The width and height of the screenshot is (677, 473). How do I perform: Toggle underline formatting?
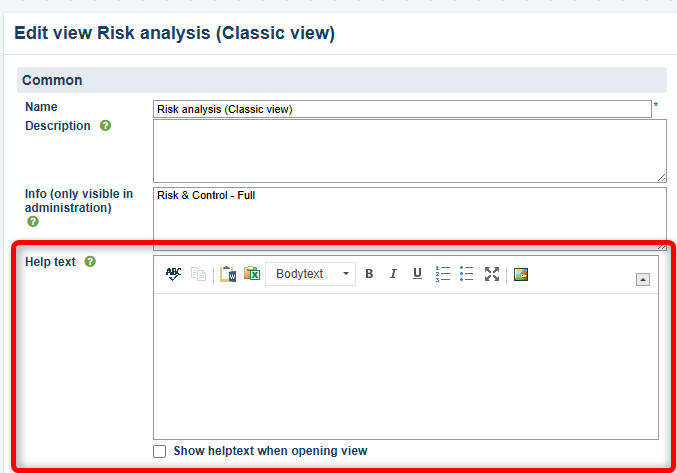pos(417,274)
